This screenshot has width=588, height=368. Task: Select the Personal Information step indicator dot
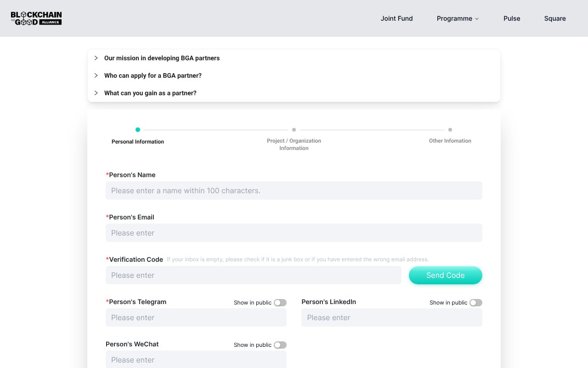point(138,130)
